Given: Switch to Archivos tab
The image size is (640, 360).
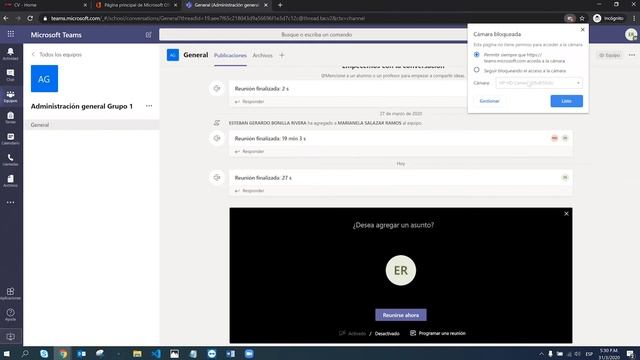Looking at the screenshot, I should (x=262, y=55).
